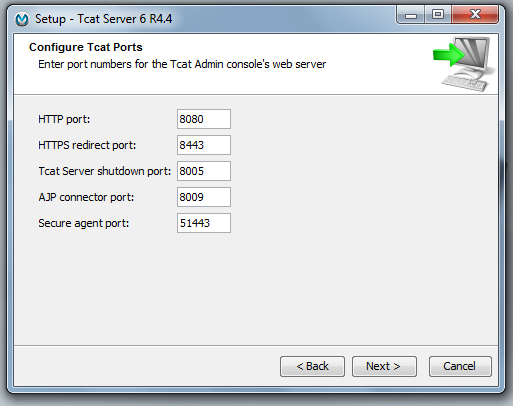513x406 pixels.
Task: Focus the Tcat Server shutdown port field
Action: pyautogui.click(x=204, y=171)
